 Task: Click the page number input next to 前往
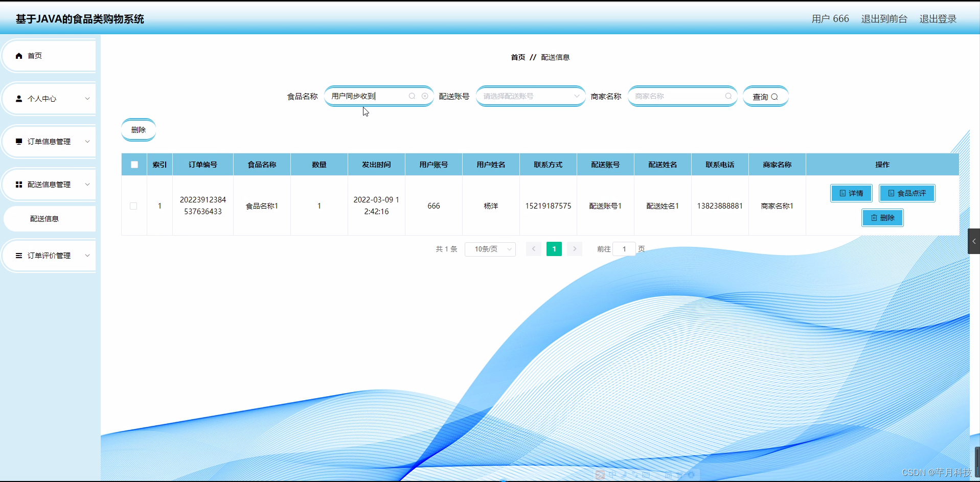624,249
